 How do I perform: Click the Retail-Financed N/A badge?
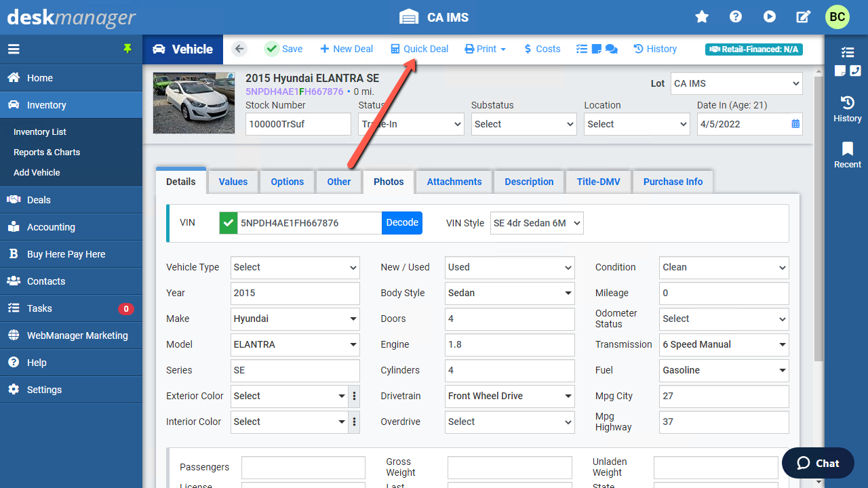click(754, 49)
